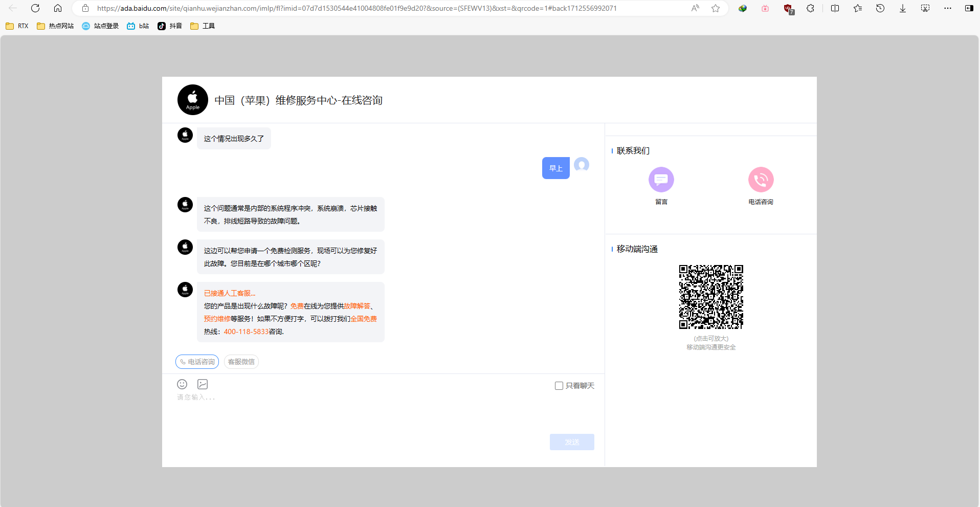The image size is (980, 507).
Task: Toggle split screen view icon
Action: [x=835, y=8]
